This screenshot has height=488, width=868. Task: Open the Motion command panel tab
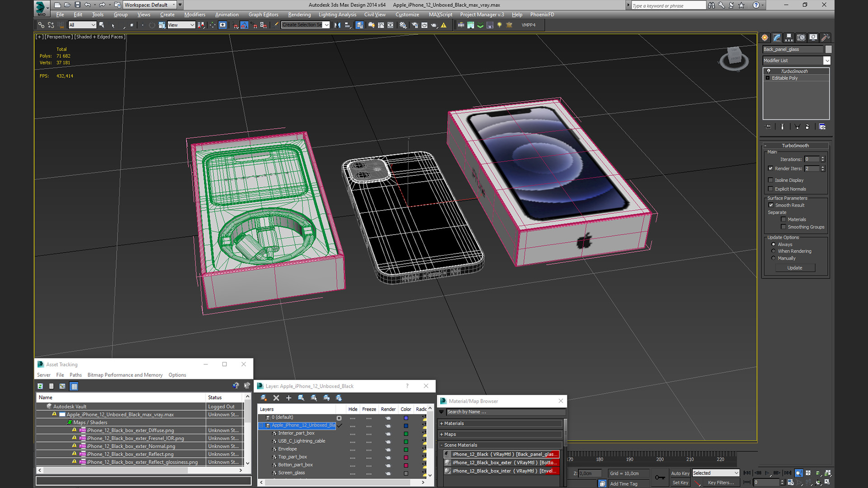pos(801,38)
